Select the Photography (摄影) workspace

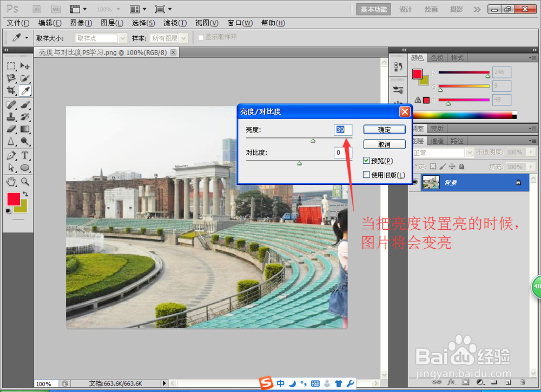[x=456, y=9]
